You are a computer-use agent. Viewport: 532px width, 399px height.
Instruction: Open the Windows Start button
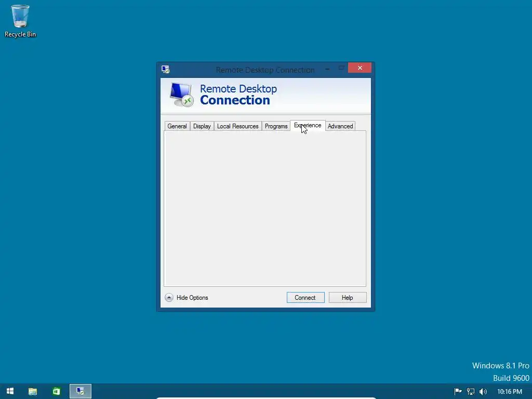click(10, 391)
